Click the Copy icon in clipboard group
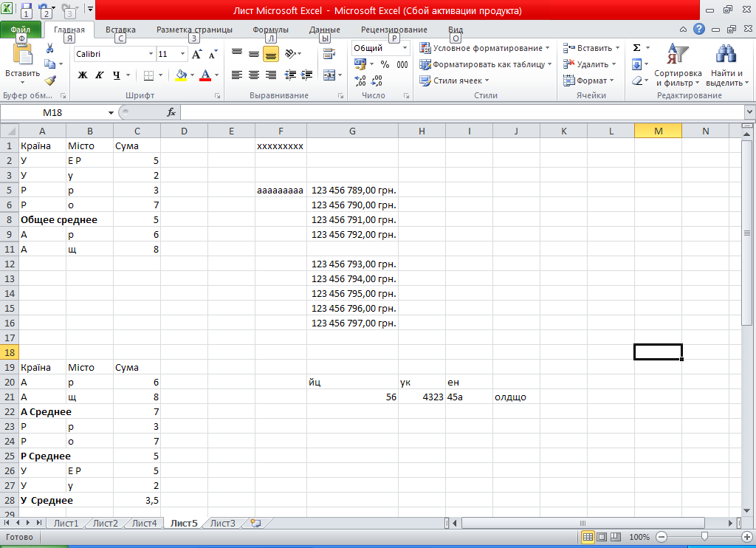Viewport: 756px width, 548px height. point(49,64)
